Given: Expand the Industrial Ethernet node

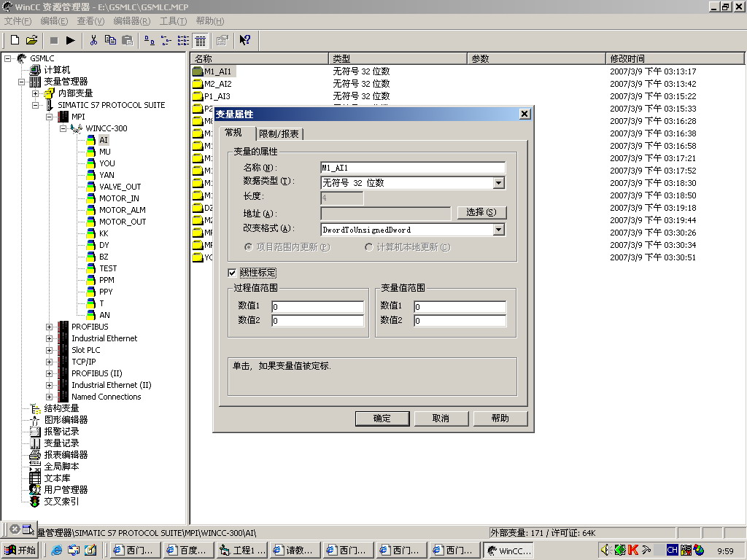Looking at the screenshot, I should pyautogui.click(x=49, y=338).
